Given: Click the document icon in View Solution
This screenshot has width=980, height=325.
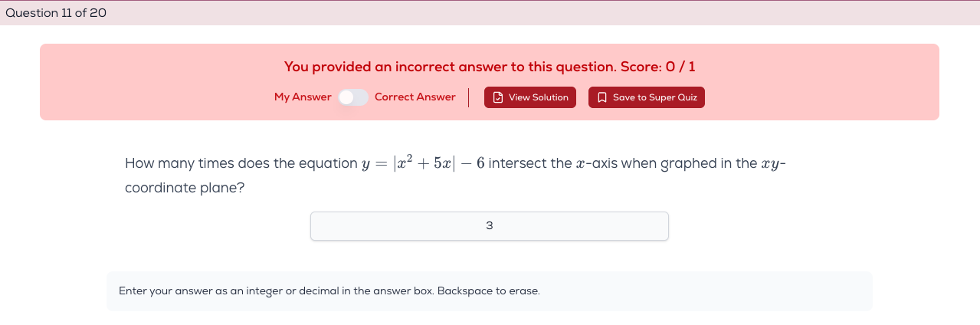Looking at the screenshot, I should point(498,97).
